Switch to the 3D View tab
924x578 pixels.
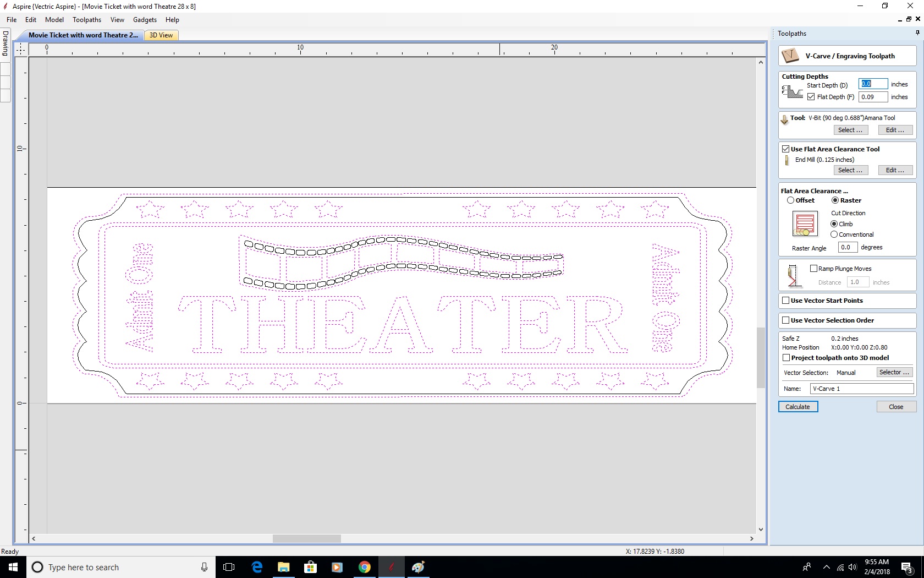[161, 35]
